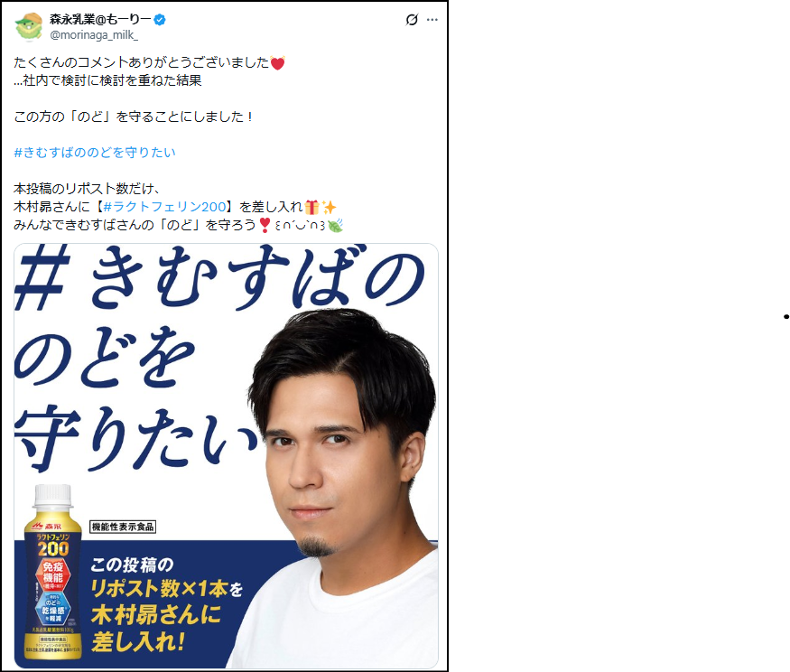Image resolution: width=790 pixels, height=672 pixels.
Task: Click the large #きむすばの headline in the image
Action: [x=219, y=277]
